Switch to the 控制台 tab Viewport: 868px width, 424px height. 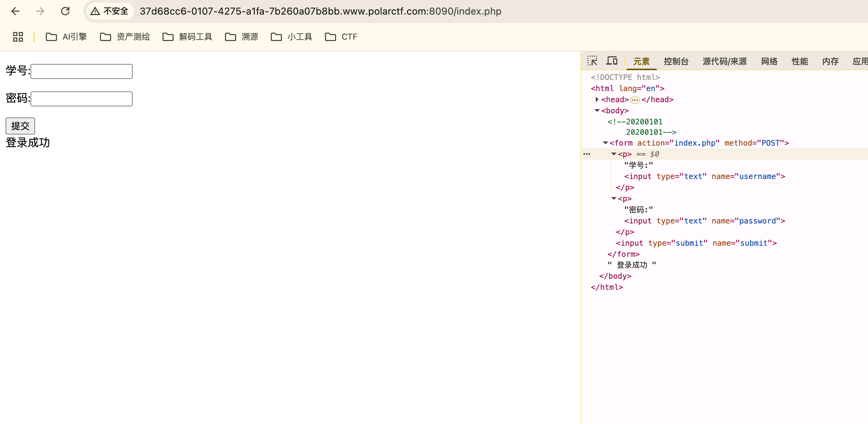[676, 62]
